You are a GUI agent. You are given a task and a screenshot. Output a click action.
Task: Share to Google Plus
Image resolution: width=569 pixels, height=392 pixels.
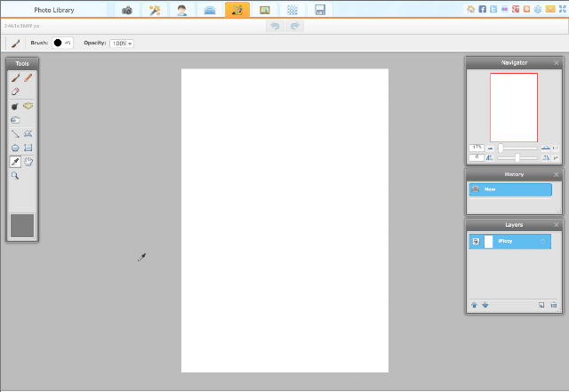click(x=516, y=9)
